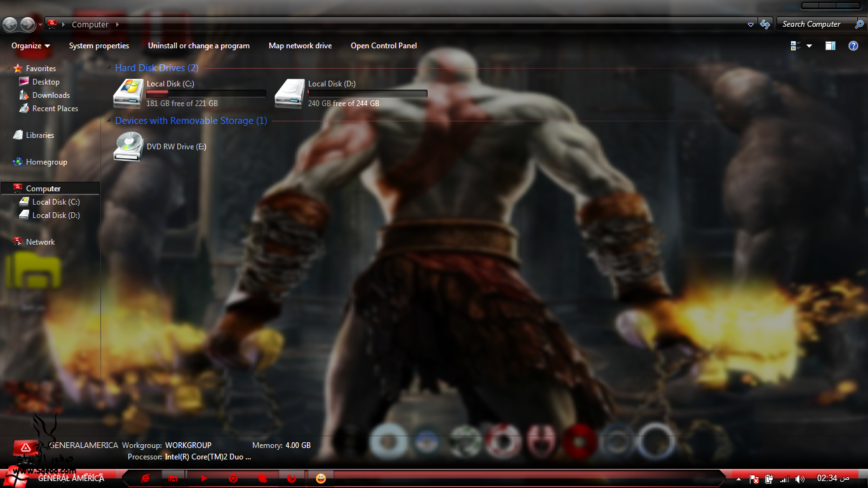Click the Search Computer input field
868x488 pixels.
pos(813,24)
